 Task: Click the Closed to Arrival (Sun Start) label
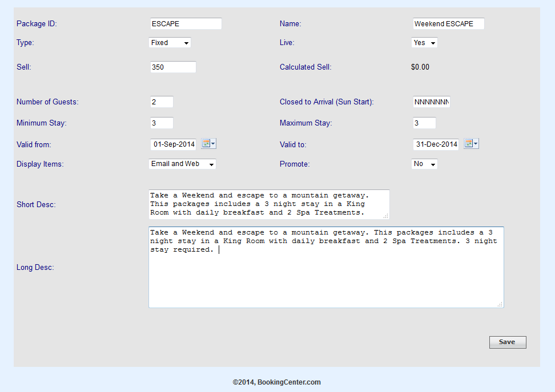pyautogui.click(x=327, y=102)
